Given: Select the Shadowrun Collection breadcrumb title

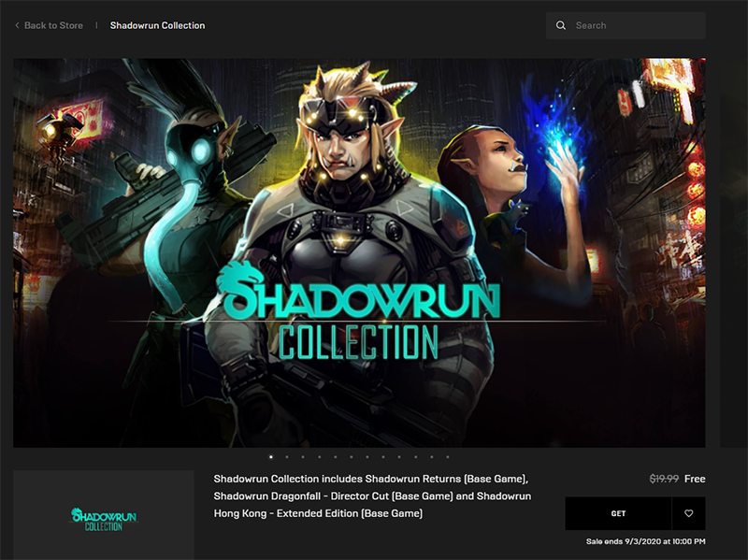Looking at the screenshot, I should tap(157, 25).
